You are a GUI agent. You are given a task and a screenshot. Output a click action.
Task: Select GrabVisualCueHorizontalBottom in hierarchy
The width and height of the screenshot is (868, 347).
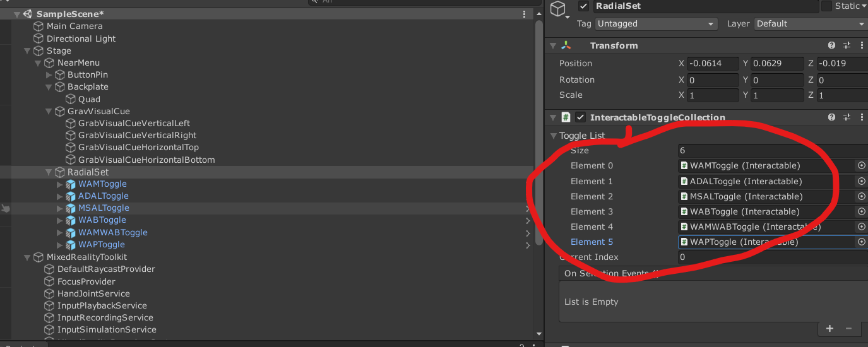point(146,160)
